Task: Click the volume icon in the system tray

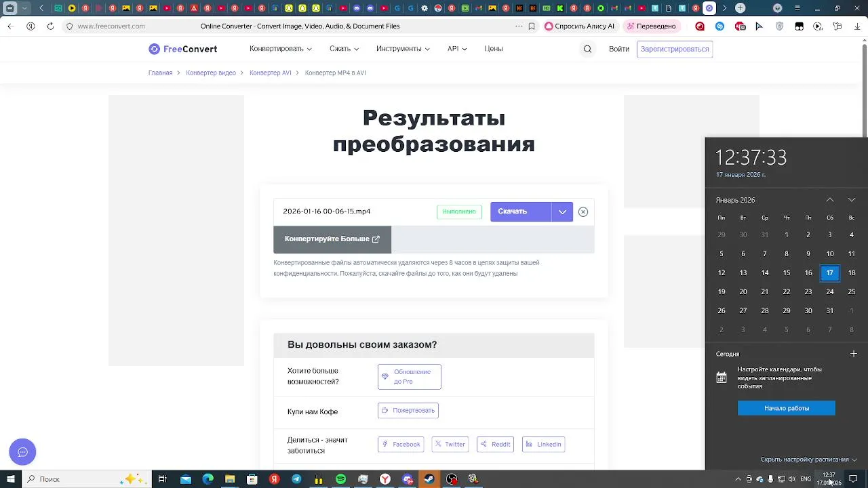Action: (x=791, y=479)
